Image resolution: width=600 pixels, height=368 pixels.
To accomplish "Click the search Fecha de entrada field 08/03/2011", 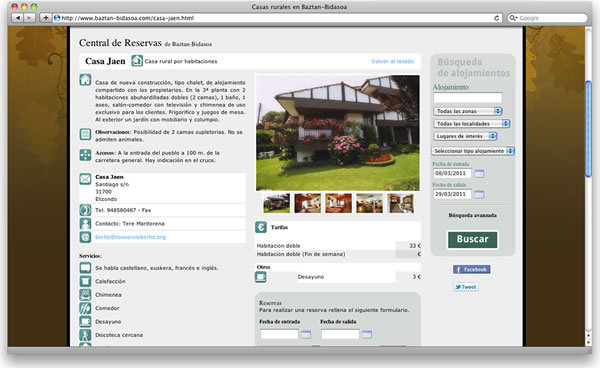I will pos(452,173).
